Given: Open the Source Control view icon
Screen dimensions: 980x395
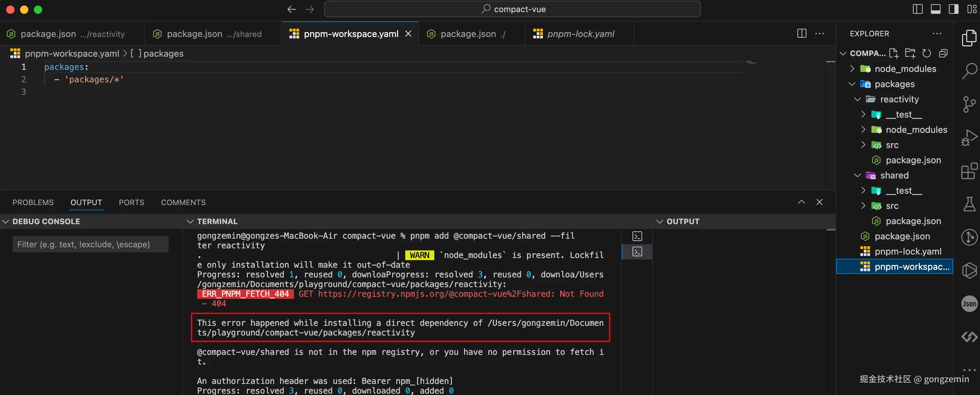Looking at the screenshot, I should point(969,104).
